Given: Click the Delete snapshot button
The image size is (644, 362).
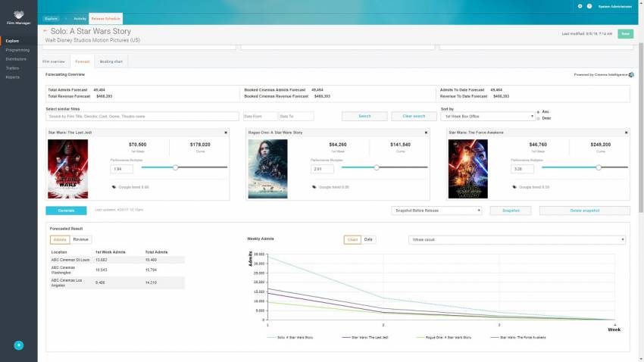Looking at the screenshot, I should click(584, 211).
